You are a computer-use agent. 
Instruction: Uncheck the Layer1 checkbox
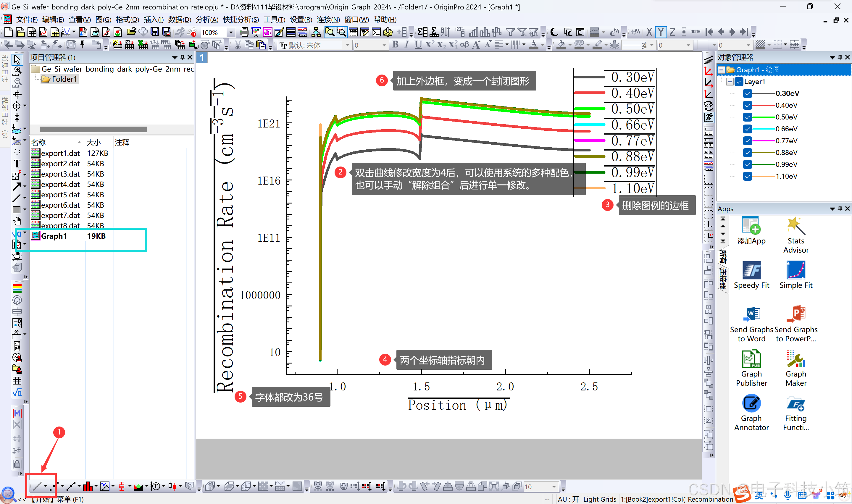[739, 82]
